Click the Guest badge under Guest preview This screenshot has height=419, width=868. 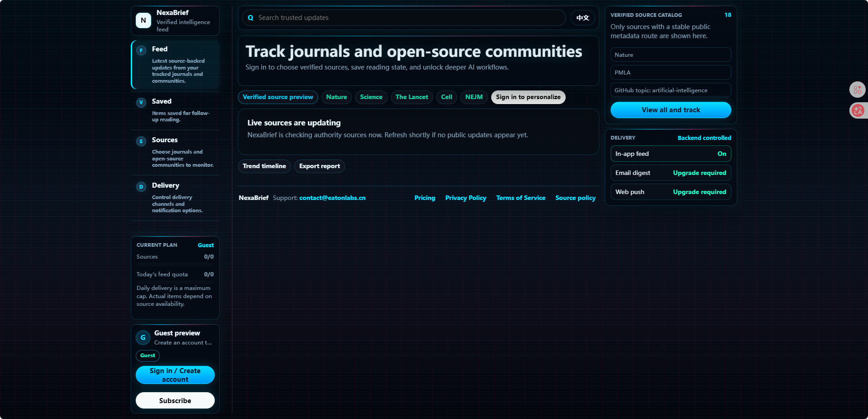click(148, 355)
